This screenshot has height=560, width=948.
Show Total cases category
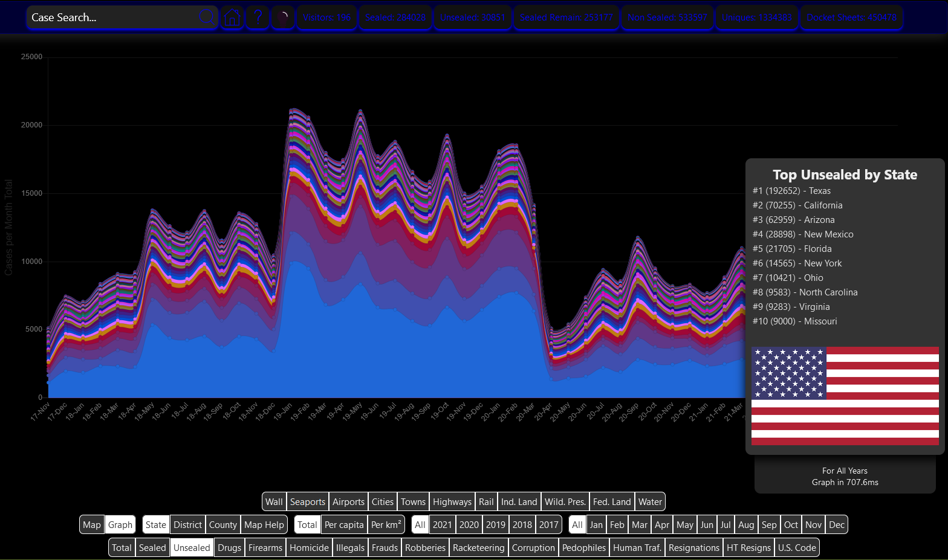pos(122,547)
